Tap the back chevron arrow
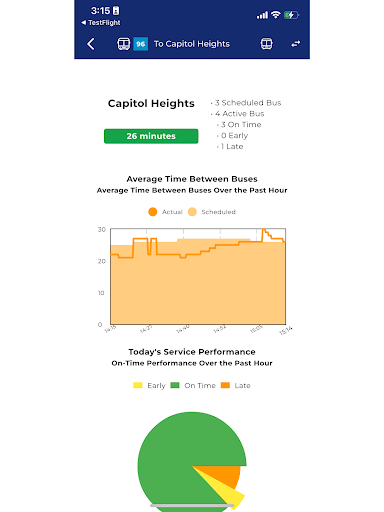This screenshot has width=384, height=512. pos(91,44)
